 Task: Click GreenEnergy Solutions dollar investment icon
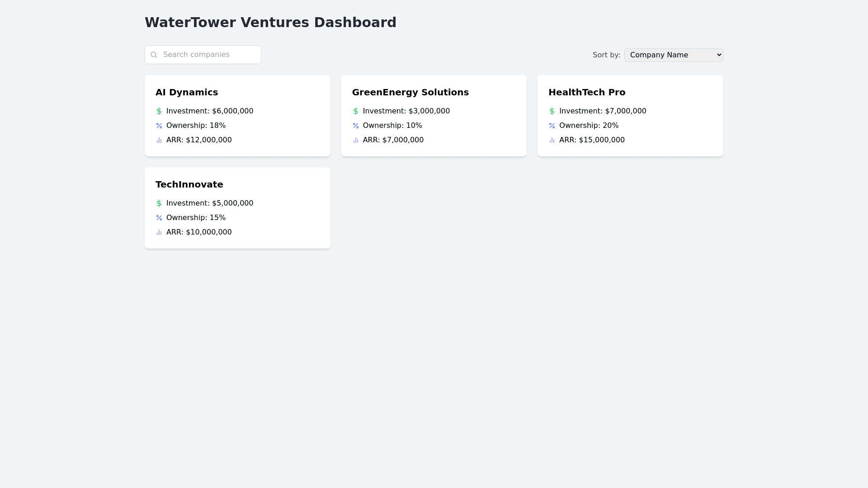(x=356, y=111)
